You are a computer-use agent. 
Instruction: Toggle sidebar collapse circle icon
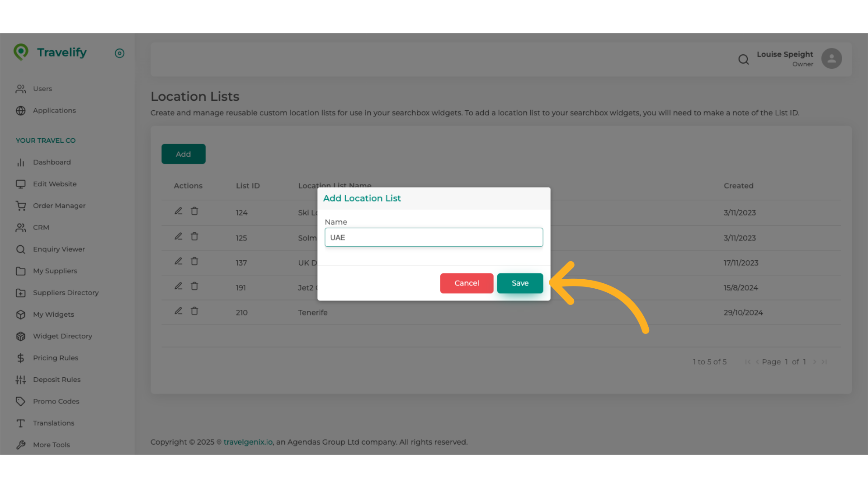click(x=119, y=53)
